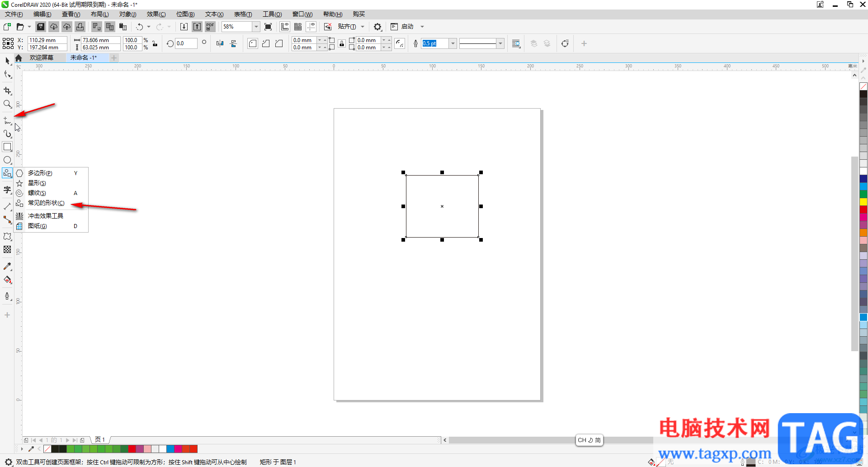
Task: Click the New document icon
Action: [7, 27]
